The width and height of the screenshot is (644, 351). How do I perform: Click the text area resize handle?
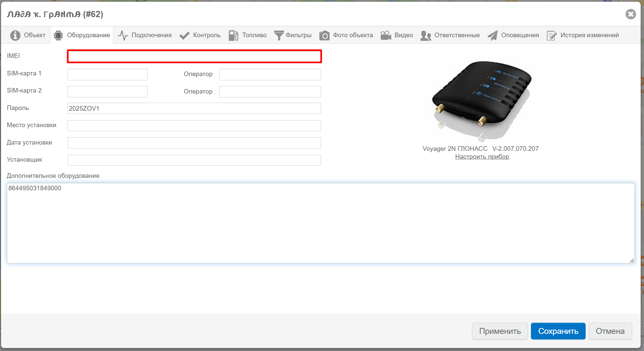(x=631, y=260)
